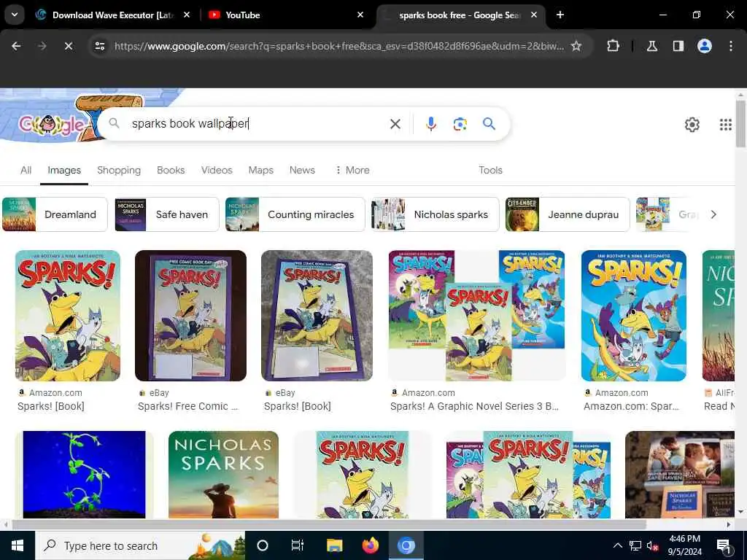Show hidden tray icons chevron
Screen dimensions: 747x560
click(x=617, y=545)
